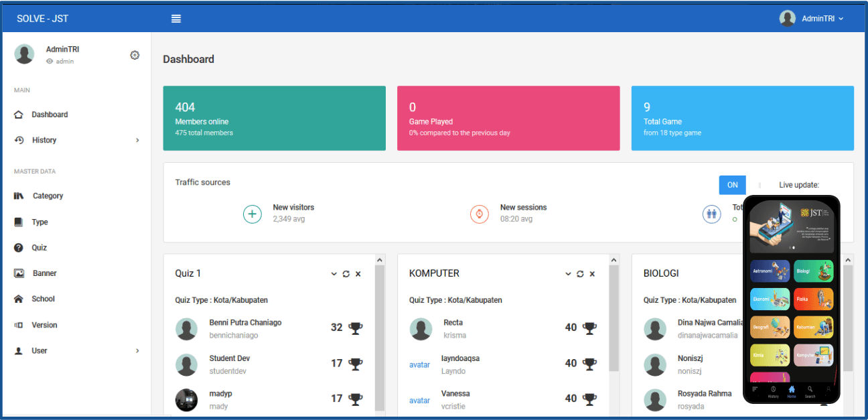Collapse the Quiz 1 panel with chevron

334,274
